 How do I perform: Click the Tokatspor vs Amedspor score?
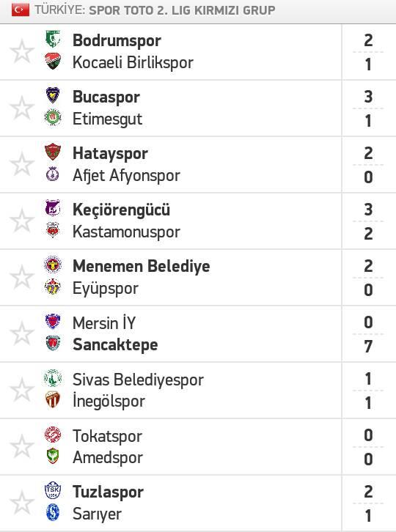point(368,447)
